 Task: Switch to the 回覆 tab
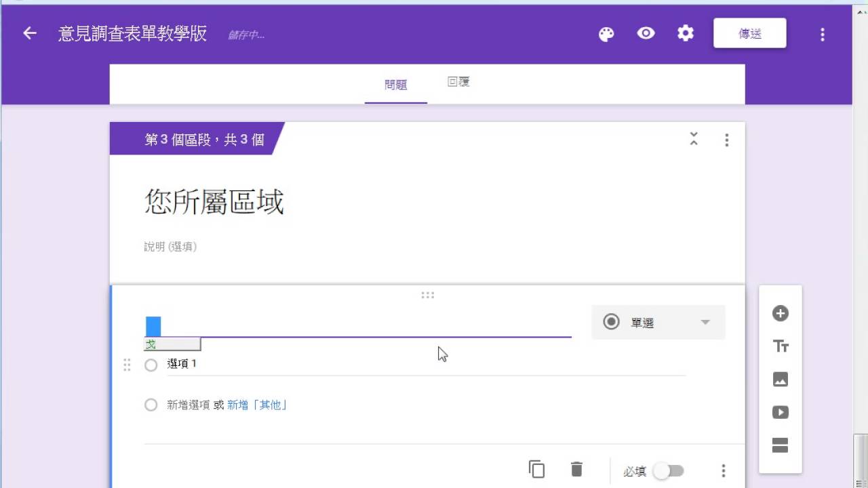click(458, 82)
